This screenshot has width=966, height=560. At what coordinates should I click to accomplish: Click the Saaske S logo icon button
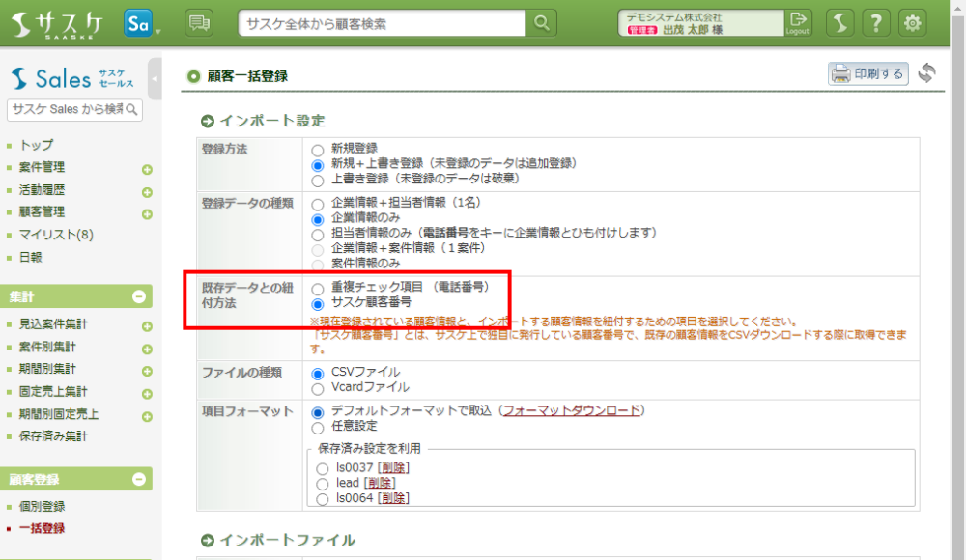click(x=841, y=23)
